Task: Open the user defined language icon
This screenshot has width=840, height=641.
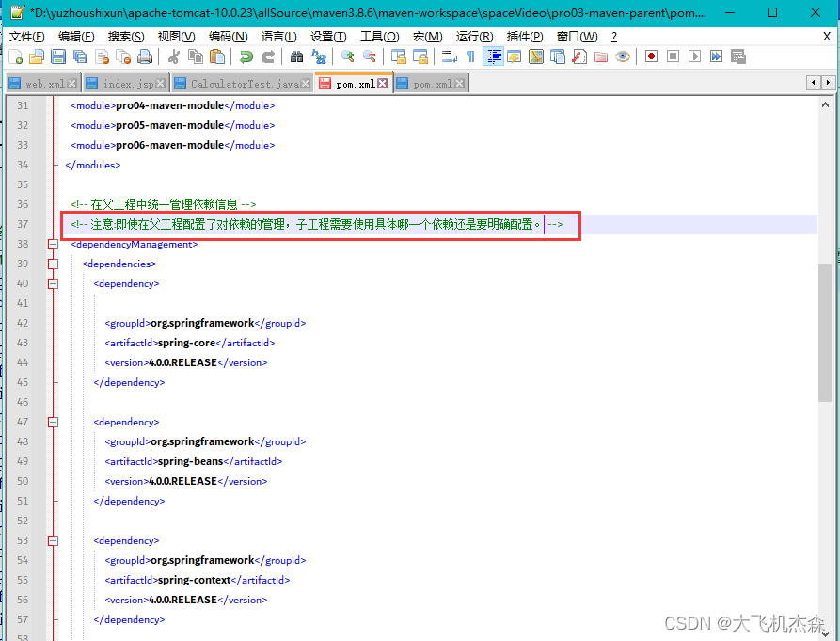Action: click(x=515, y=56)
